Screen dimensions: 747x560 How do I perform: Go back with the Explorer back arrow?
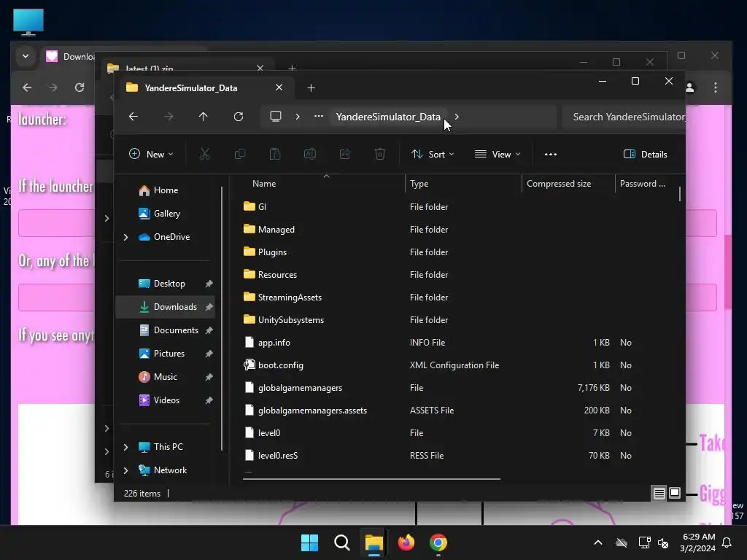click(133, 117)
